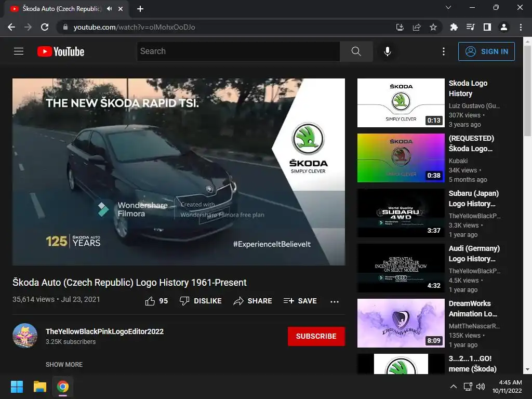
Task: Open the 3...2...1...GO! meme (Škoda) title
Action: (472, 363)
